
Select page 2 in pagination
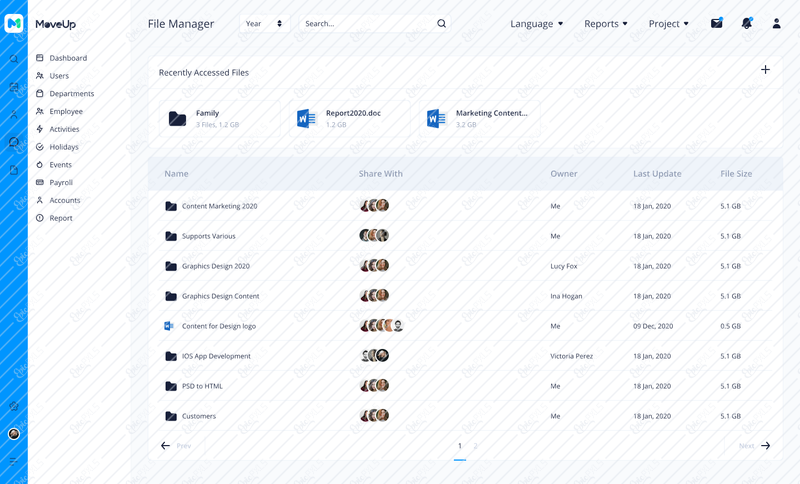tap(475, 446)
